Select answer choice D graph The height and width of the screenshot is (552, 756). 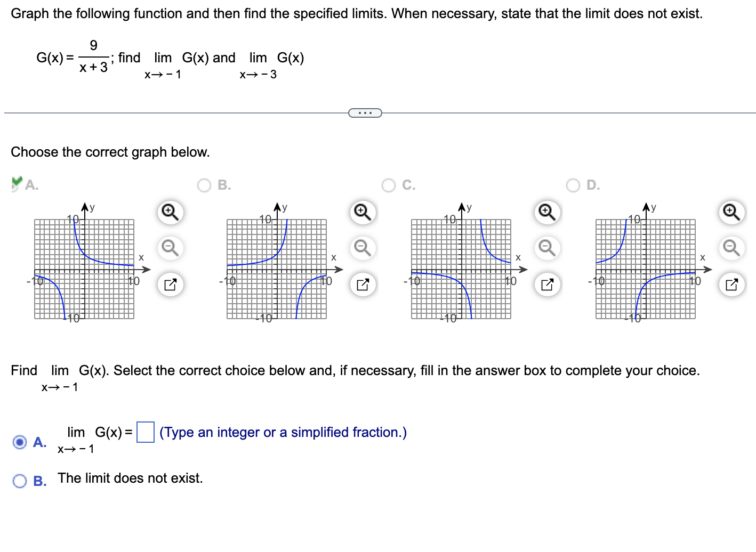click(572, 185)
